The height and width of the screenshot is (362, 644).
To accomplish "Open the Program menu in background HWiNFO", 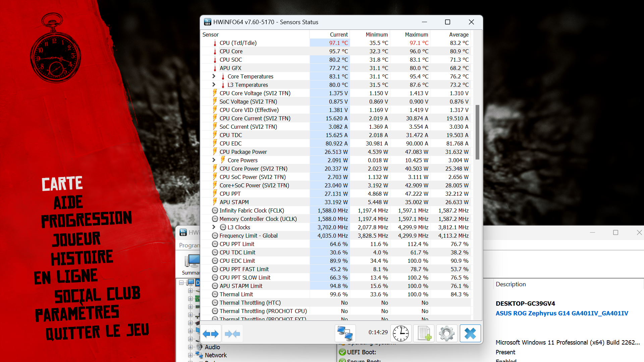I will tap(189, 245).
